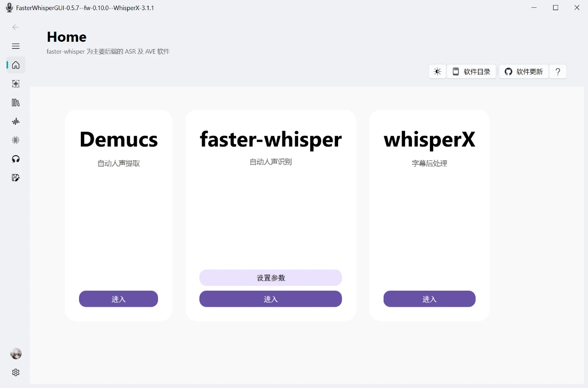Open the headphones sidebar icon
This screenshot has width=588, height=388.
click(16, 159)
